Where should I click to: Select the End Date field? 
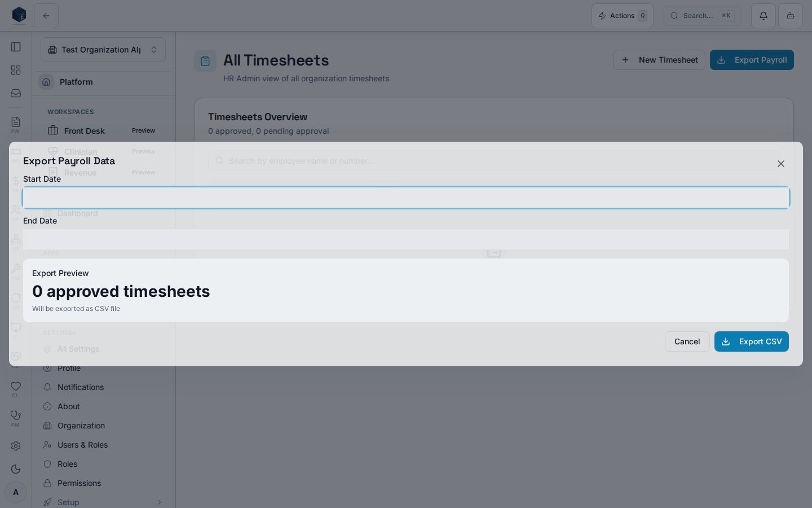click(406, 239)
